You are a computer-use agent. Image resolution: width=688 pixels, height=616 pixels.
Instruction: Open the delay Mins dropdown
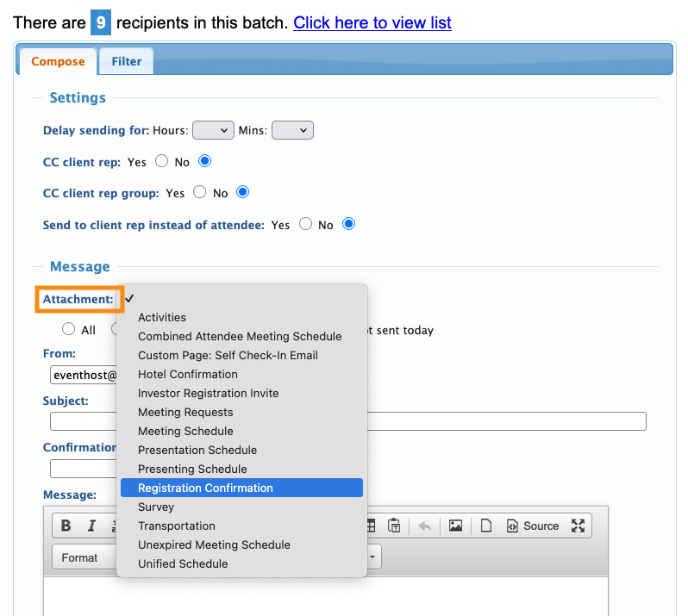click(x=292, y=130)
